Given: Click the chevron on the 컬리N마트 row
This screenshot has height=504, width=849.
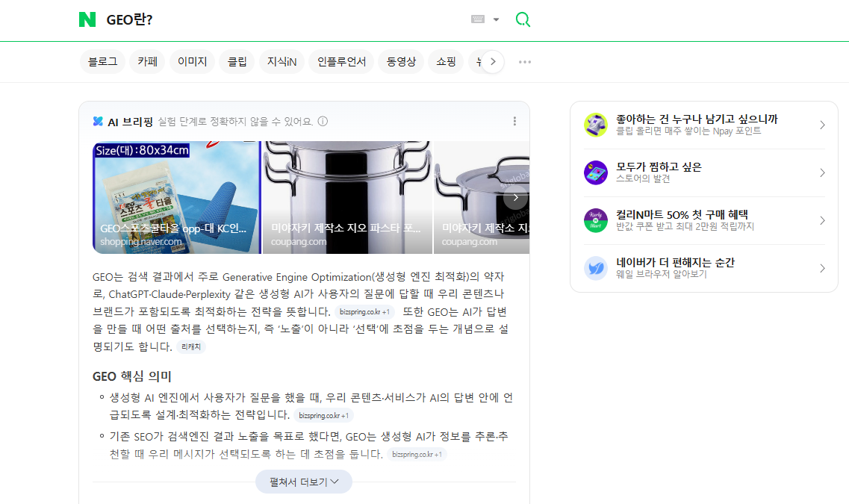Looking at the screenshot, I should click(x=822, y=220).
